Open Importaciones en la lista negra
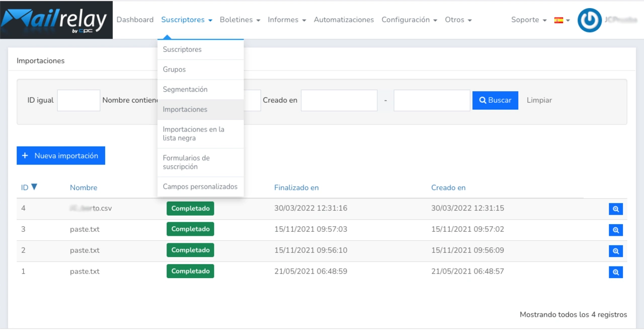 tap(200, 134)
